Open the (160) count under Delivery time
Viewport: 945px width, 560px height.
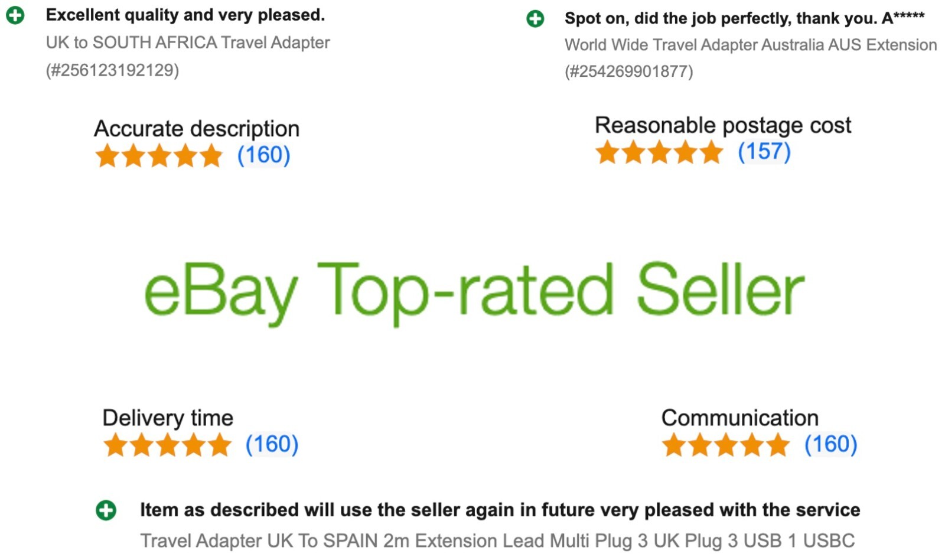[x=272, y=444]
